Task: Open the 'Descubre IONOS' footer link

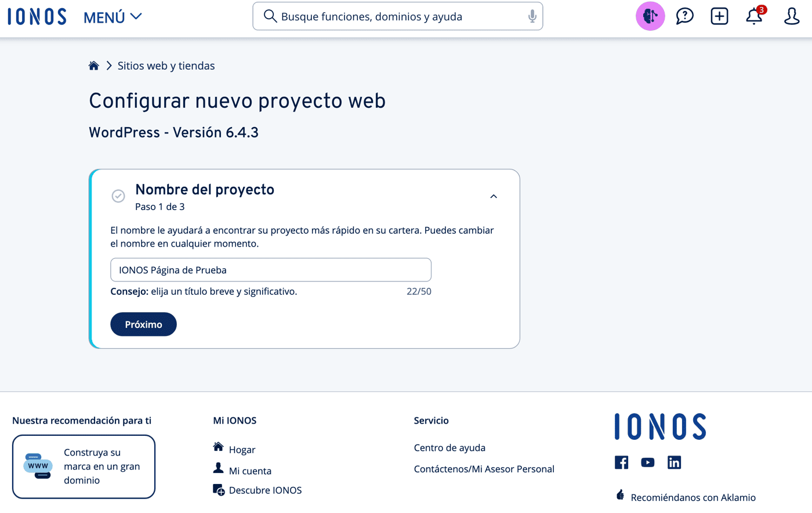Action: [x=265, y=490]
